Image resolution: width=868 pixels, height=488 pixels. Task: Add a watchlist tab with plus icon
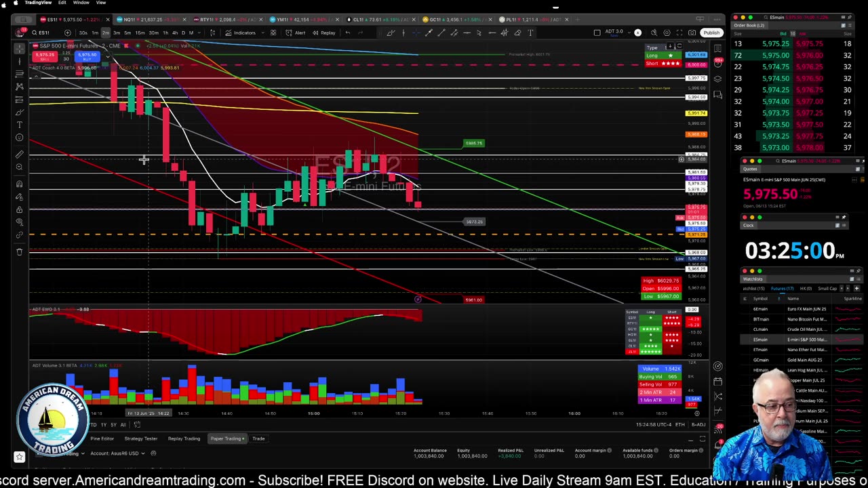(856, 289)
